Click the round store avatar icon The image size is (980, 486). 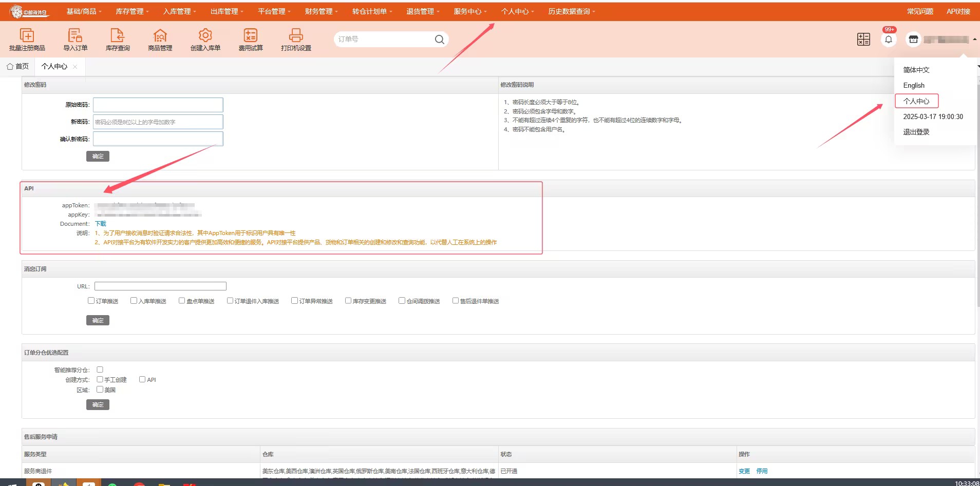pos(913,40)
